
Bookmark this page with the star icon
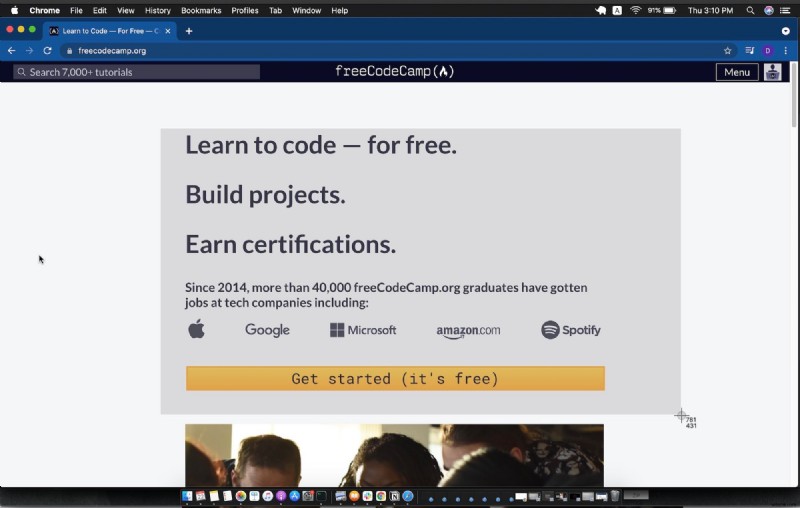point(728,50)
